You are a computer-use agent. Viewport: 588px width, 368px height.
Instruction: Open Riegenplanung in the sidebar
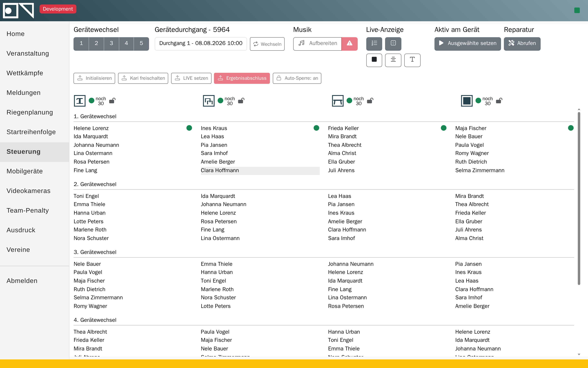pyautogui.click(x=35, y=112)
